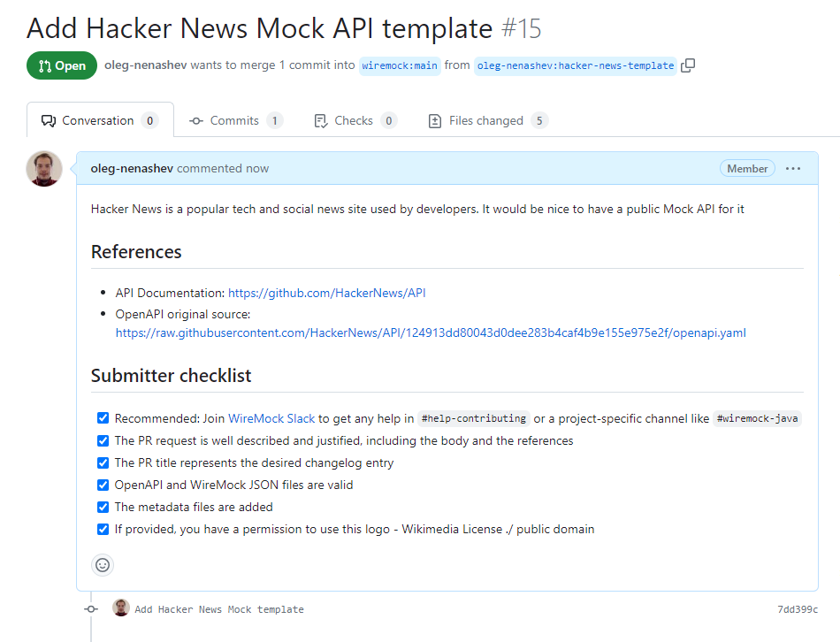Open commit hash 7dd399c
The image size is (840, 642).
[x=798, y=609]
